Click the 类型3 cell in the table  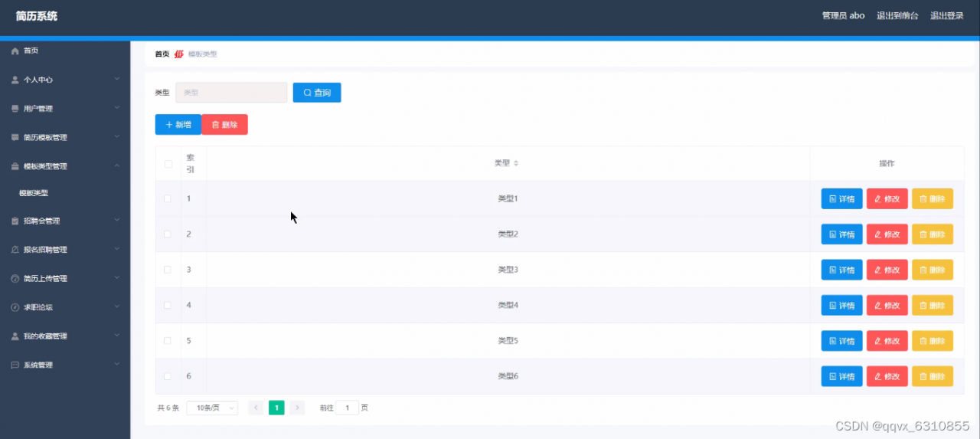point(508,270)
